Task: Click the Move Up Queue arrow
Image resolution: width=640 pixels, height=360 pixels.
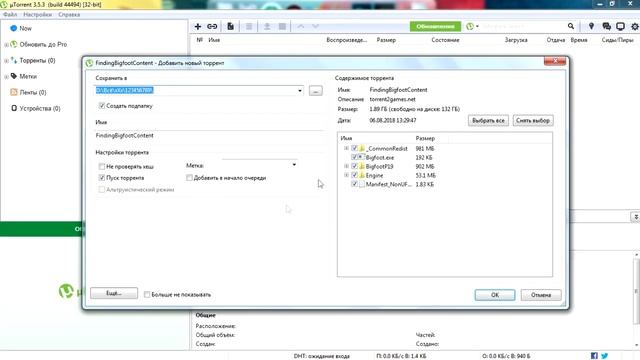Action: pos(301,27)
